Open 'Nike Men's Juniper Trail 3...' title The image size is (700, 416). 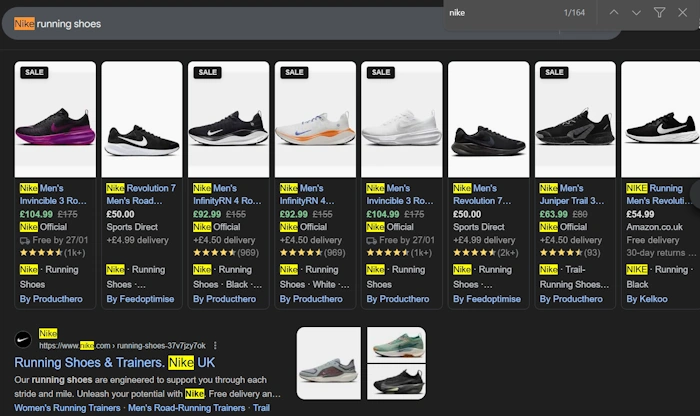(572, 195)
